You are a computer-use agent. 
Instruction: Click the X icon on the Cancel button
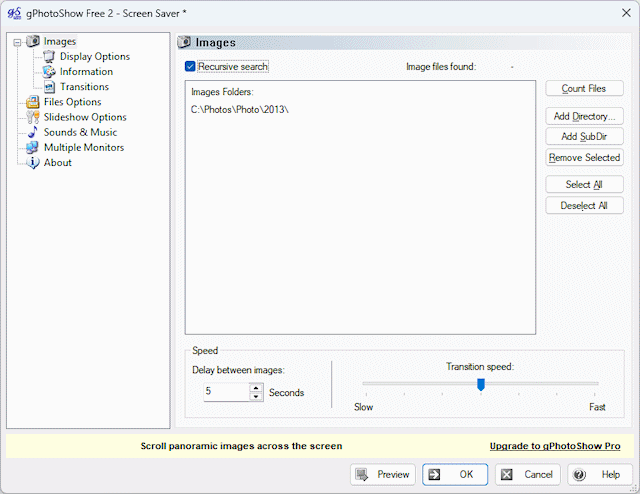click(x=507, y=474)
